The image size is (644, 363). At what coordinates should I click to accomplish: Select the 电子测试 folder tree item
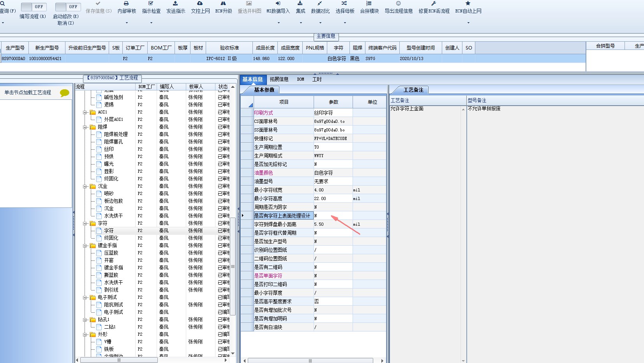pyautogui.click(x=107, y=297)
